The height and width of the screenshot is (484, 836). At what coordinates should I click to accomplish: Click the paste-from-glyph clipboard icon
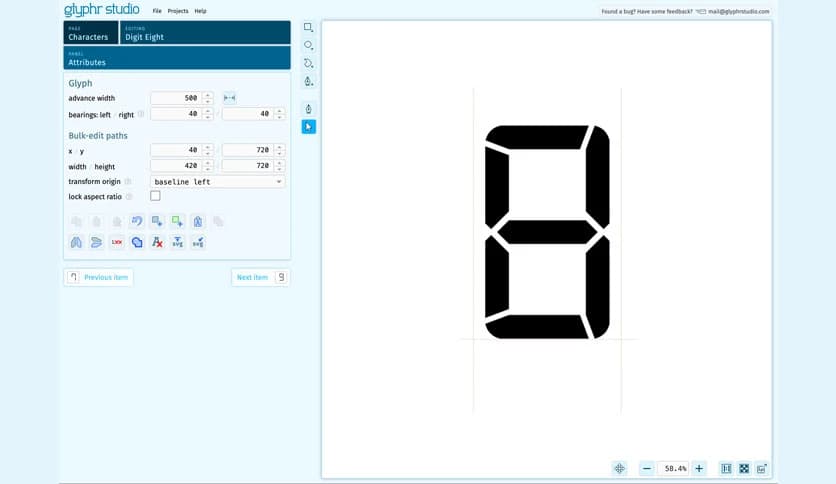(x=198, y=221)
